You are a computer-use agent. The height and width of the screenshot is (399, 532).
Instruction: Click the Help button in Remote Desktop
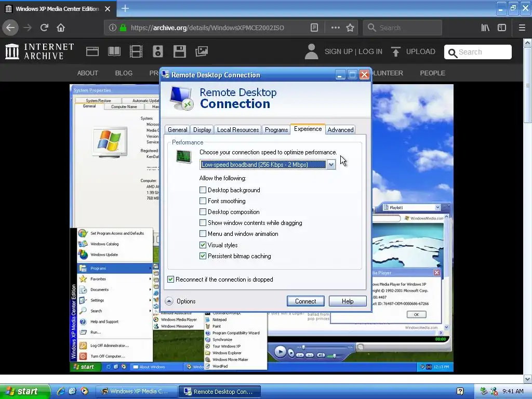pyautogui.click(x=348, y=301)
